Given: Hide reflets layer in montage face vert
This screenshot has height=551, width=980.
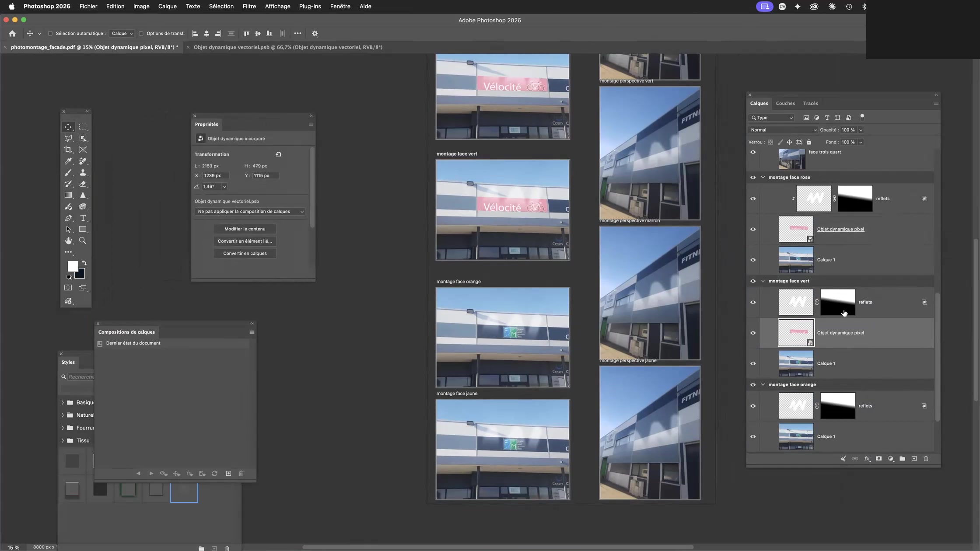Looking at the screenshot, I should tap(753, 302).
